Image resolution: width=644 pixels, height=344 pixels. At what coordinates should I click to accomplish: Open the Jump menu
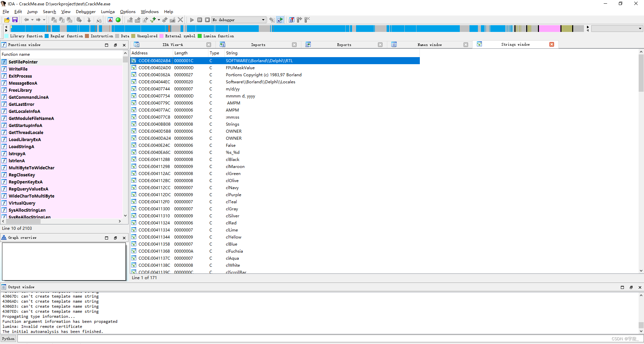[32, 11]
